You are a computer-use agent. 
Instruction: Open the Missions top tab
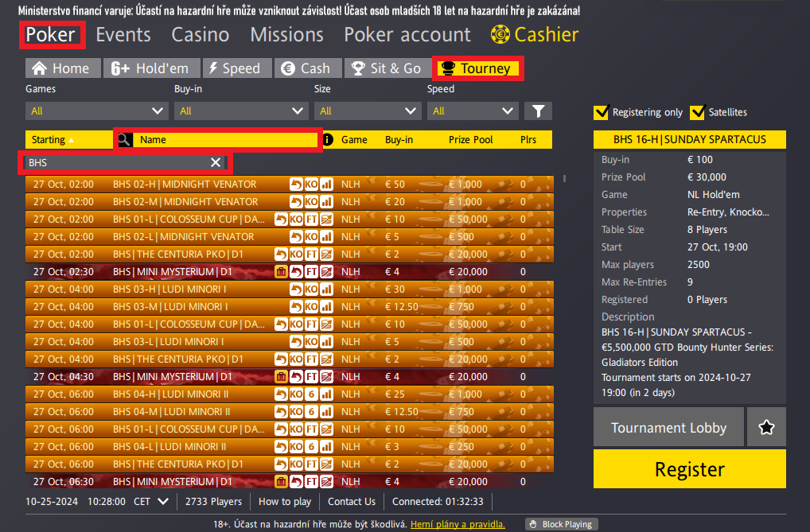point(286,35)
